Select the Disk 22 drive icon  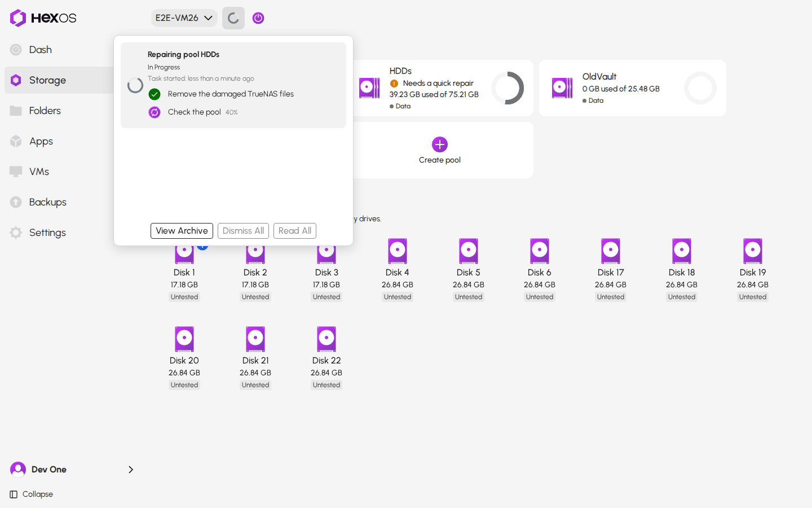click(x=326, y=339)
